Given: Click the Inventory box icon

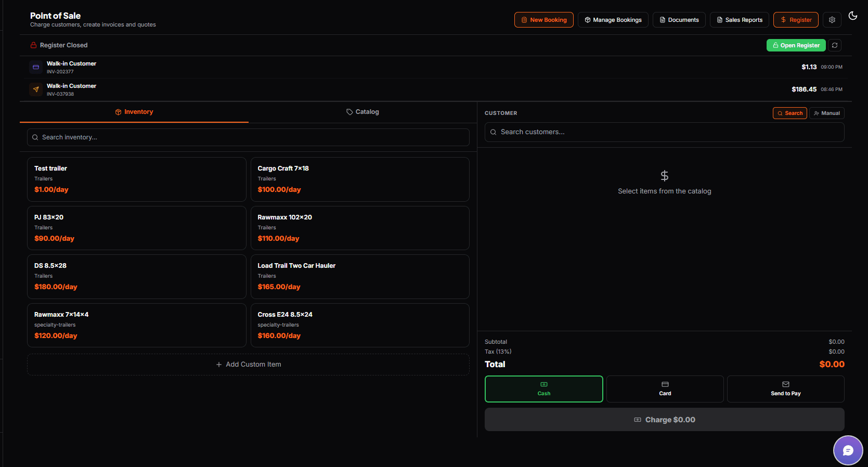Looking at the screenshot, I should [118, 112].
